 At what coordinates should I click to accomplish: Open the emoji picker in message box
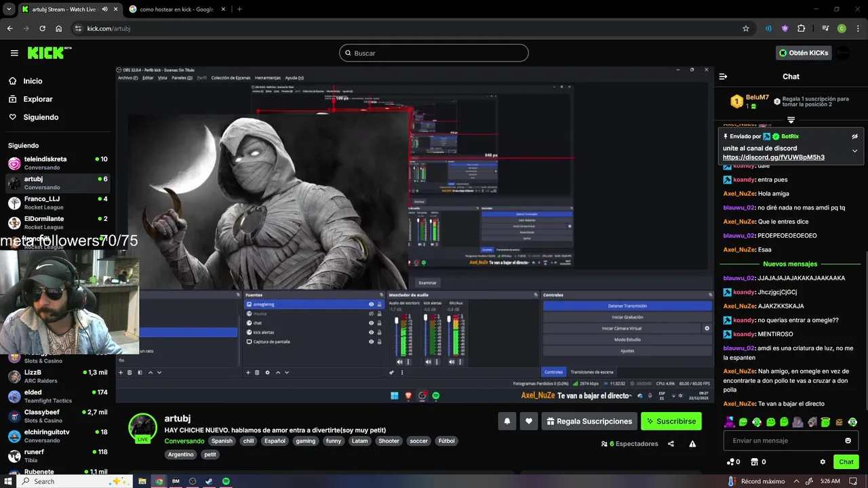click(848, 441)
